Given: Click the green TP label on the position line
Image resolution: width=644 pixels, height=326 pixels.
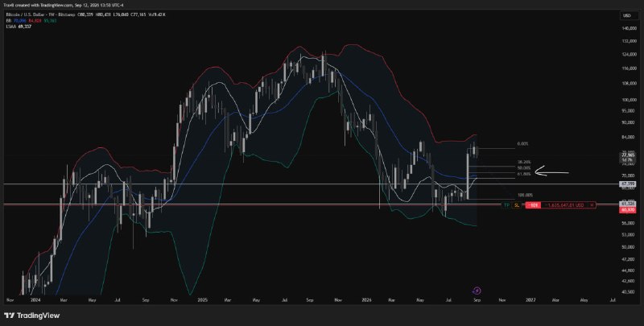Looking at the screenshot, I should coord(507,204).
